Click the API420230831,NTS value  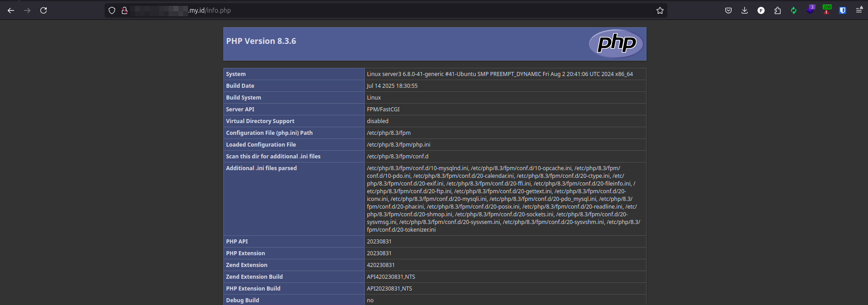[x=391, y=277]
